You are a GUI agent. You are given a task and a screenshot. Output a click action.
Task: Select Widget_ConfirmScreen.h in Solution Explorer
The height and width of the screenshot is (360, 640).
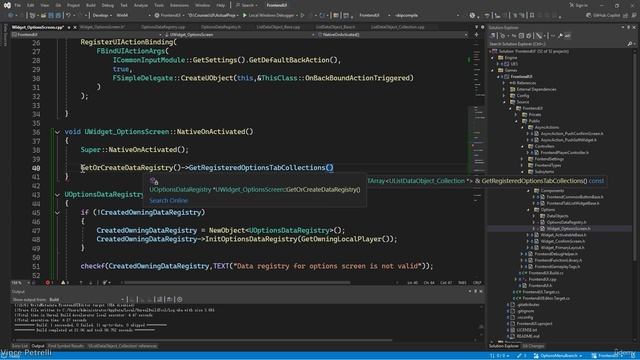pos(562,241)
